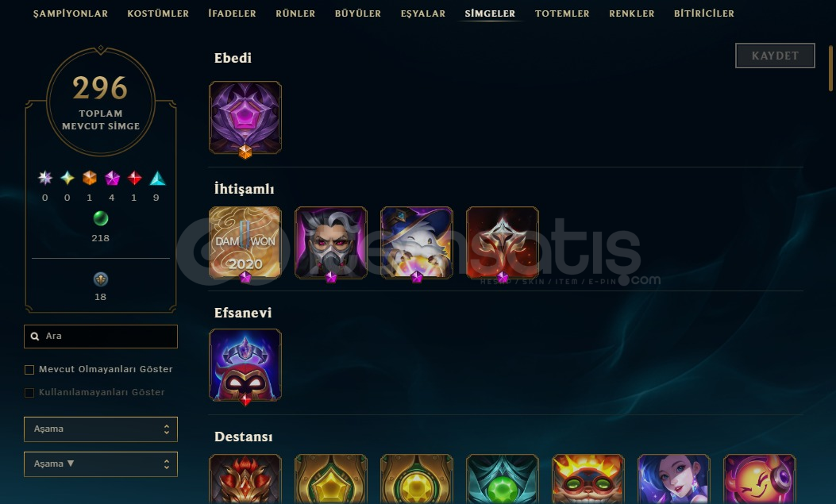Open the first Aşama dropdown

(x=101, y=429)
